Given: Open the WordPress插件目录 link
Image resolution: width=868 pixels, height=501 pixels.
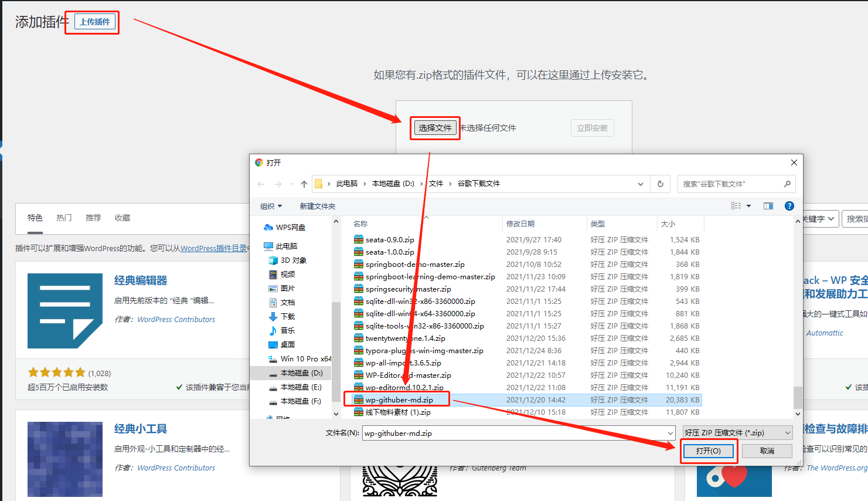Looking at the screenshot, I should 213,248.
